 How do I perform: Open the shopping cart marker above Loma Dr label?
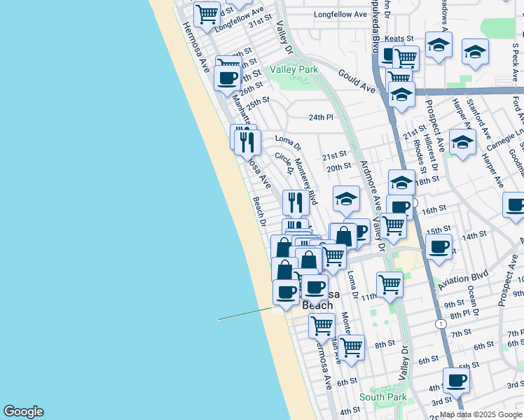tap(333, 258)
